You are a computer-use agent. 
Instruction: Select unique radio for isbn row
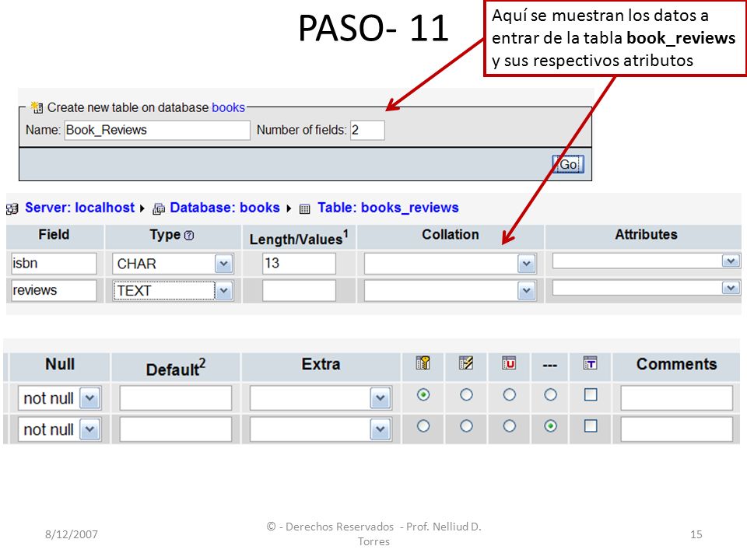point(509,395)
